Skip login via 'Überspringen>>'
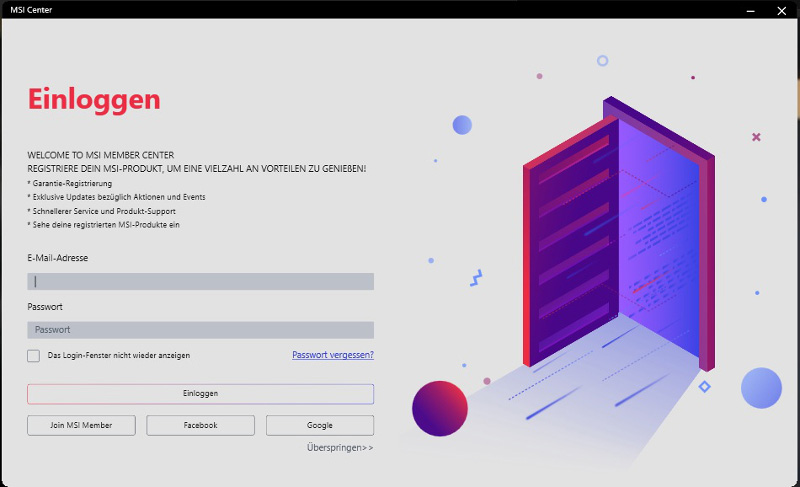 (340, 448)
